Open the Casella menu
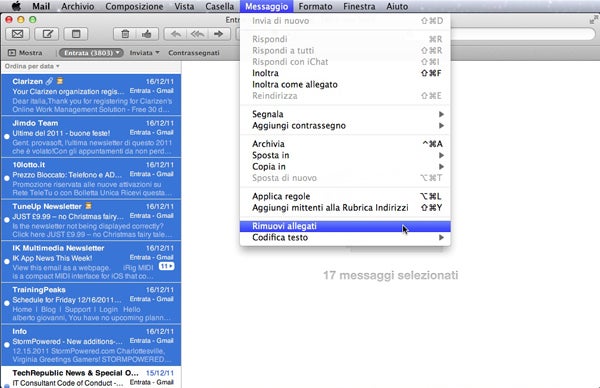This screenshot has width=600, height=388. coord(220,7)
